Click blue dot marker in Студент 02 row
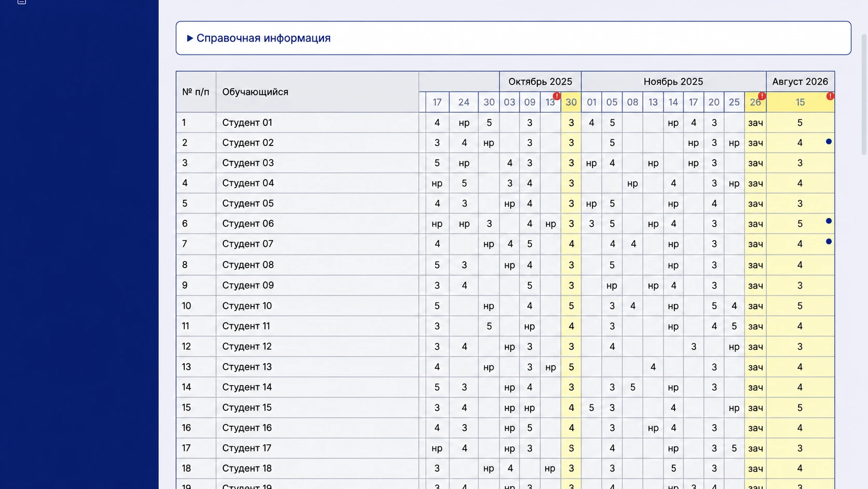Image resolution: width=868 pixels, height=489 pixels. tap(829, 141)
